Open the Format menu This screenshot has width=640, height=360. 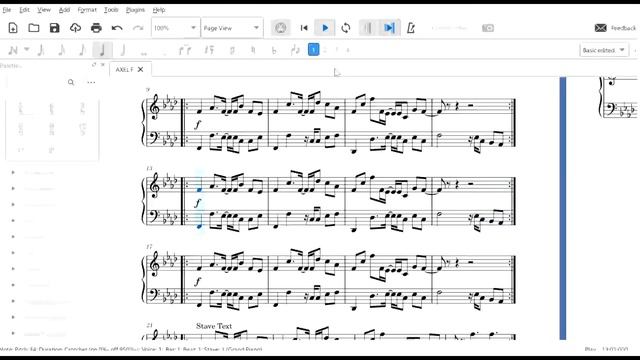coord(87,9)
